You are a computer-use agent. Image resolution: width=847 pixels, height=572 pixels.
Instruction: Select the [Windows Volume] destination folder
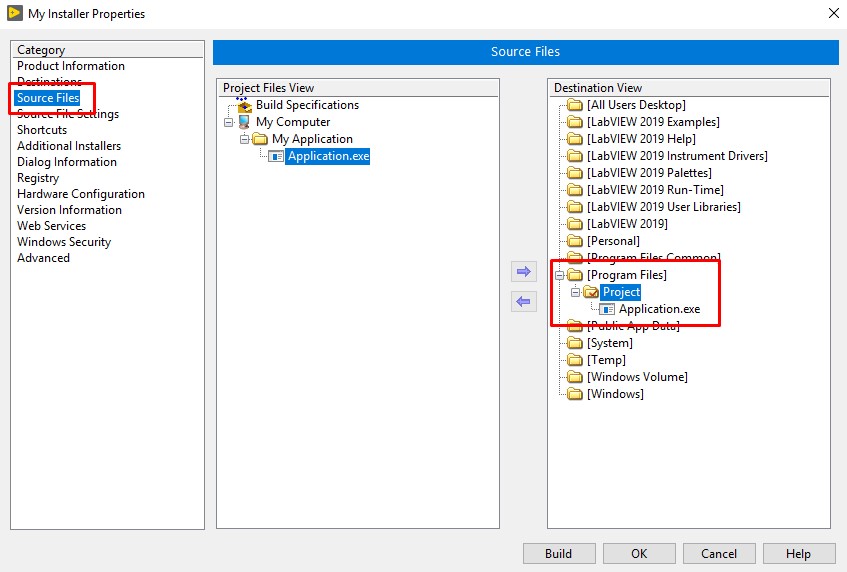click(x=638, y=377)
